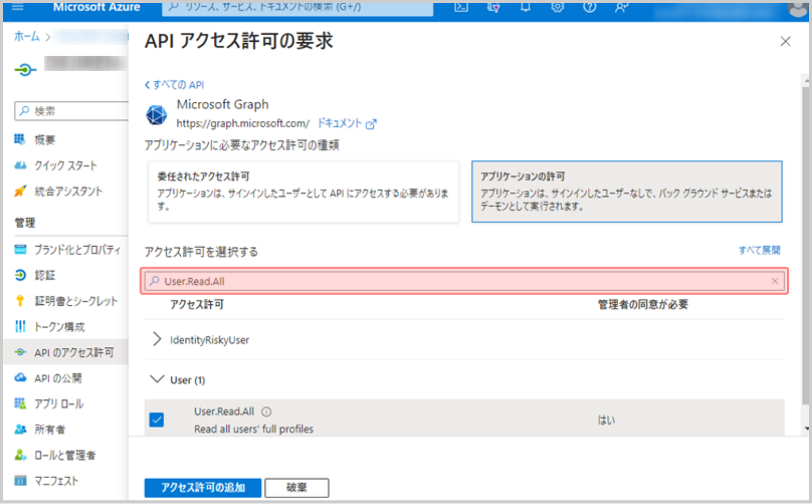Open the notifications bell icon
Screen dimensions: 812x504
click(525, 7)
